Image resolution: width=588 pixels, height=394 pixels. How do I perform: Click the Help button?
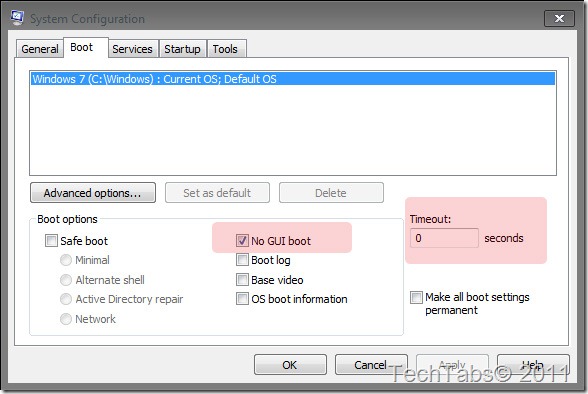(533, 365)
